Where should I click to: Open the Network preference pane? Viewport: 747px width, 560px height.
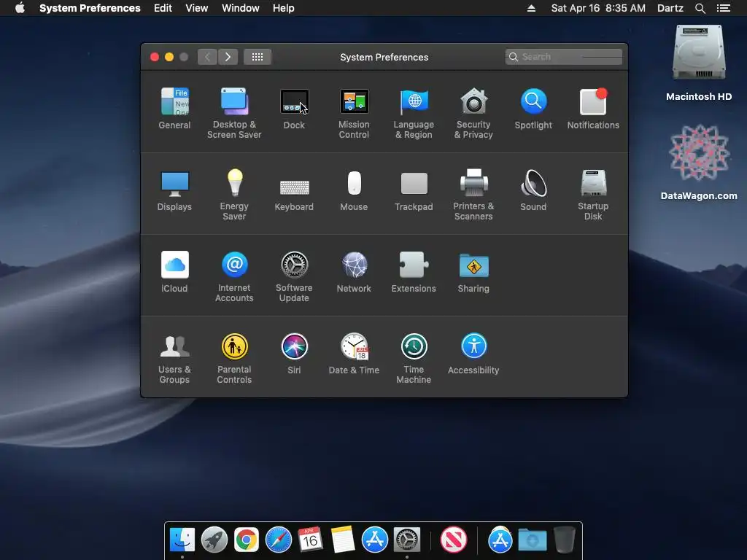[354, 273]
